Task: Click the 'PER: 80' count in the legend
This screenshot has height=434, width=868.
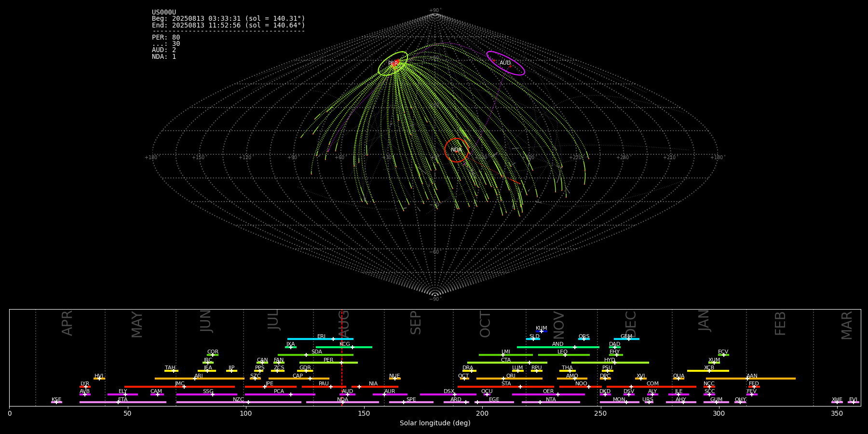Action: pos(166,37)
